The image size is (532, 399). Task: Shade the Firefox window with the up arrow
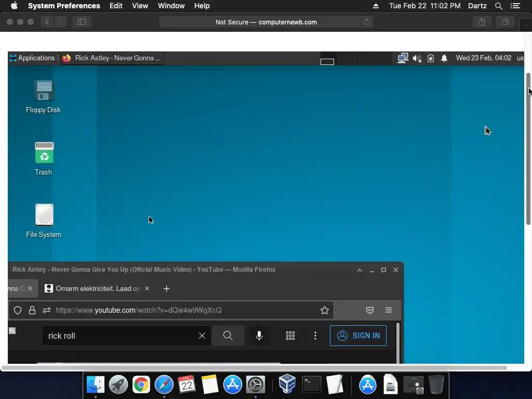click(x=360, y=270)
